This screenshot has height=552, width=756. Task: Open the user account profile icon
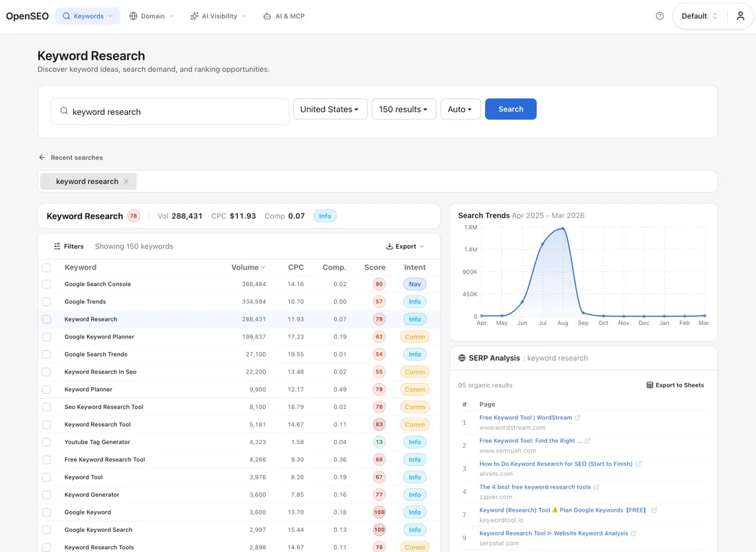[x=740, y=16]
